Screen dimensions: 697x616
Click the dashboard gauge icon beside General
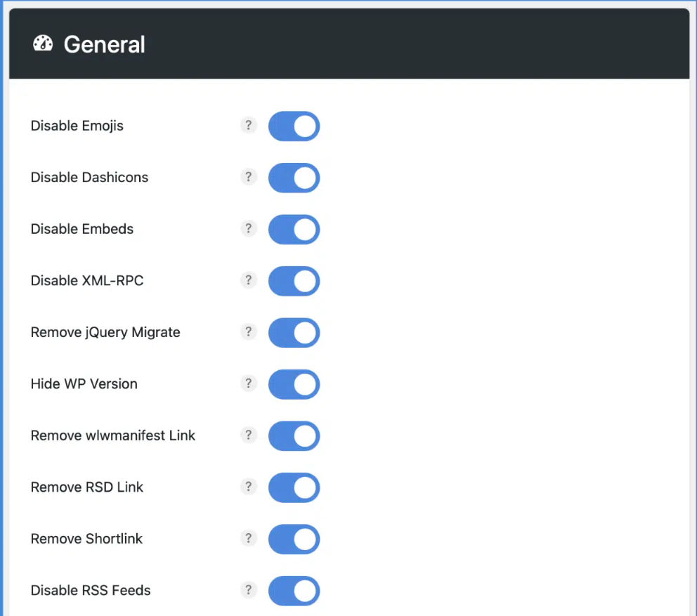42,43
